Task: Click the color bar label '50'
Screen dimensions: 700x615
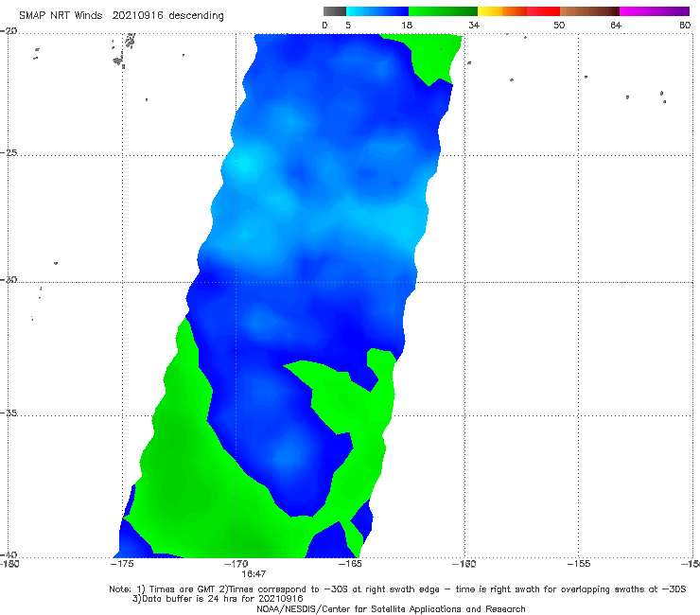Action: point(559,25)
